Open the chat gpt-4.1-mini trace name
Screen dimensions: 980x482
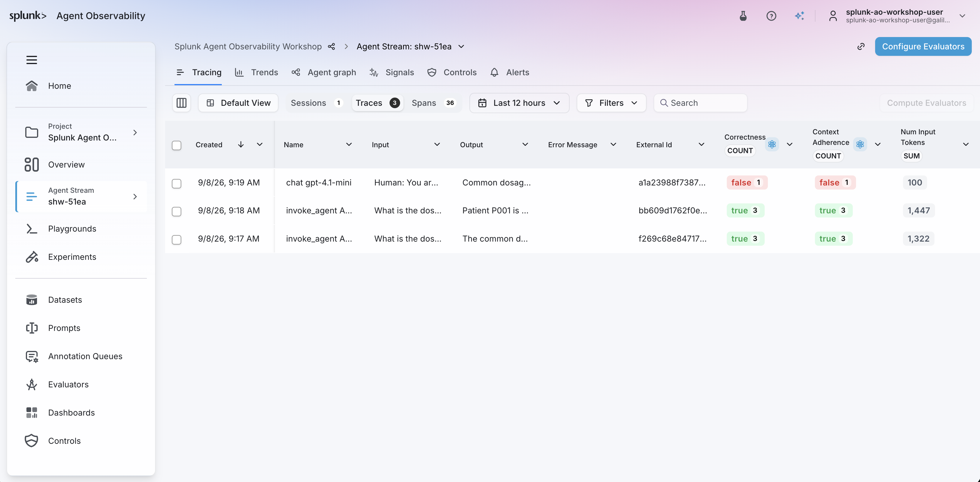[319, 183]
